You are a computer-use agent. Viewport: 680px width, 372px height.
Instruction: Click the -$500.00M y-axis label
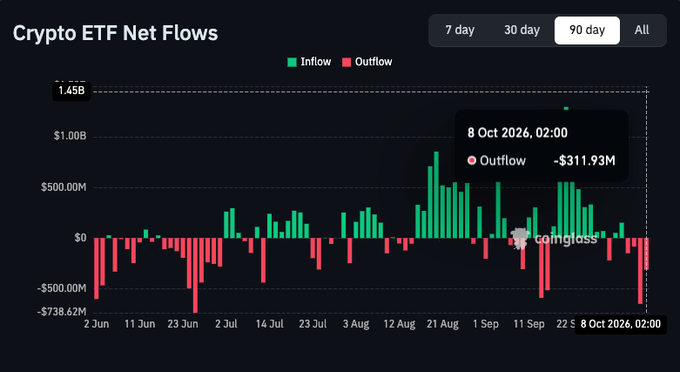coord(61,288)
